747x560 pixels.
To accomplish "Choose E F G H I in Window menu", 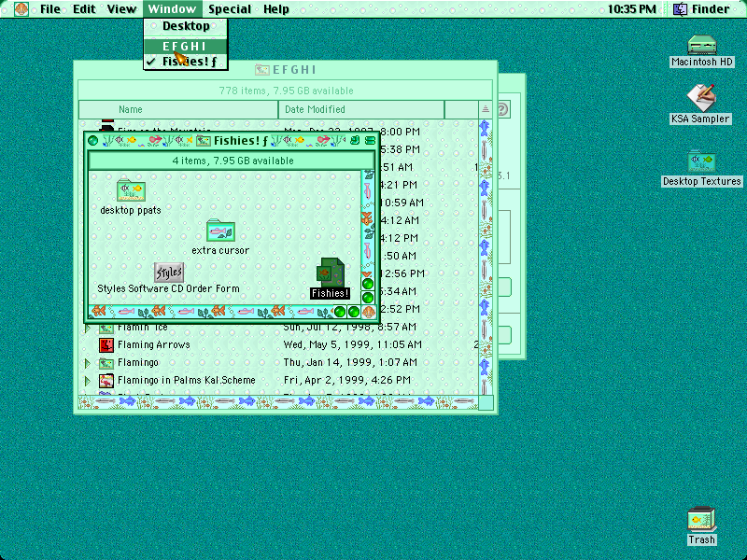I will (186, 46).
